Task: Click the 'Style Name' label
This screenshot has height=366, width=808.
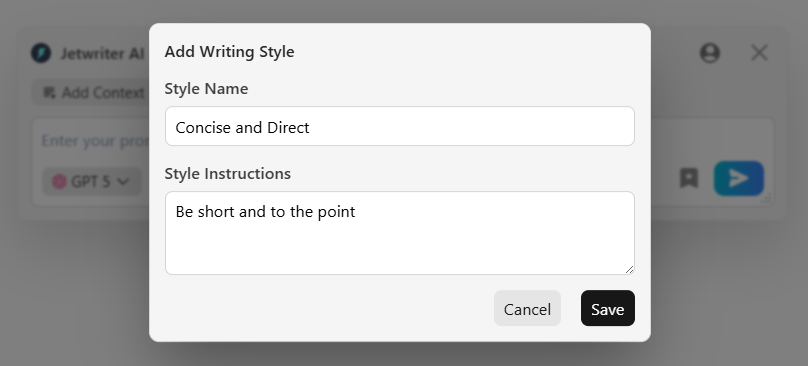Action: point(206,89)
